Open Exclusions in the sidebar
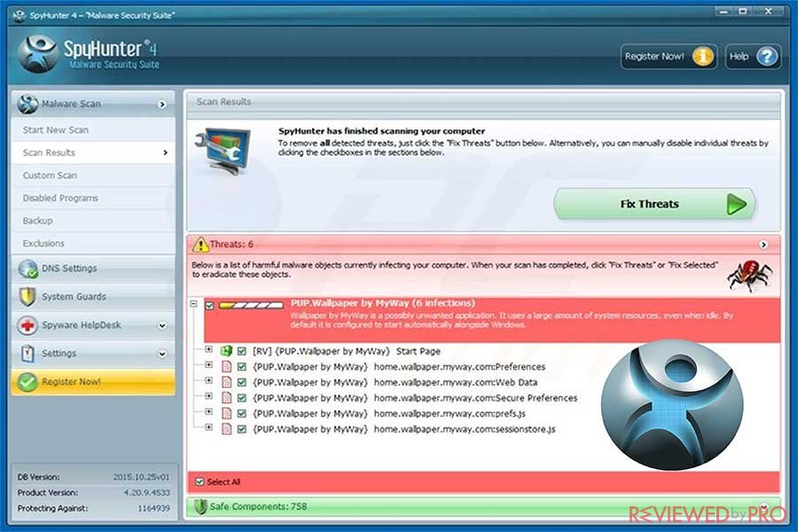The width and height of the screenshot is (798, 532). tap(93, 243)
